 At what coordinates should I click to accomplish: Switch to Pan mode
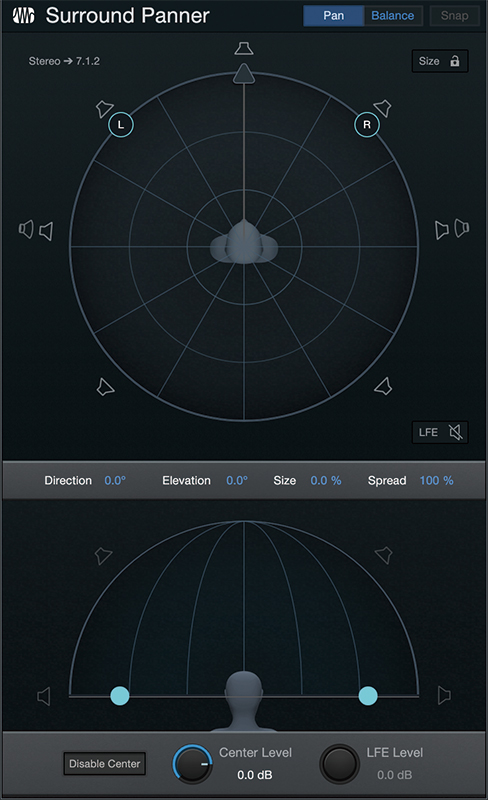(333, 16)
